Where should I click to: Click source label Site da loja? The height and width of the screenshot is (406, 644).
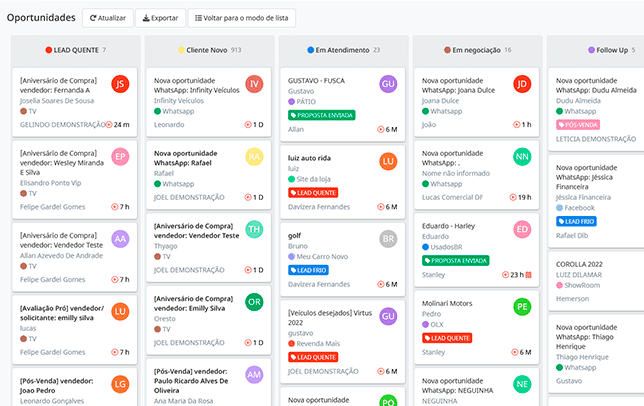pyautogui.click(x=313, y=179)
